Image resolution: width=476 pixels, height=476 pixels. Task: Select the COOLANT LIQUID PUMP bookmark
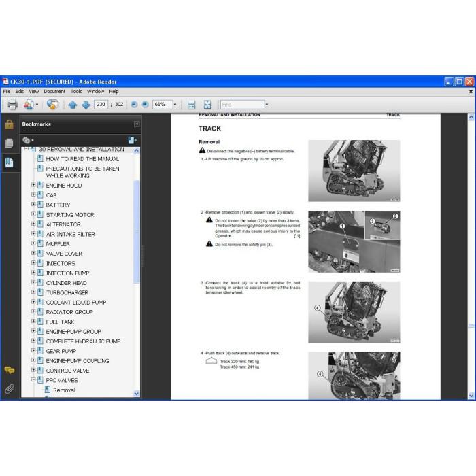coord(76,303)
